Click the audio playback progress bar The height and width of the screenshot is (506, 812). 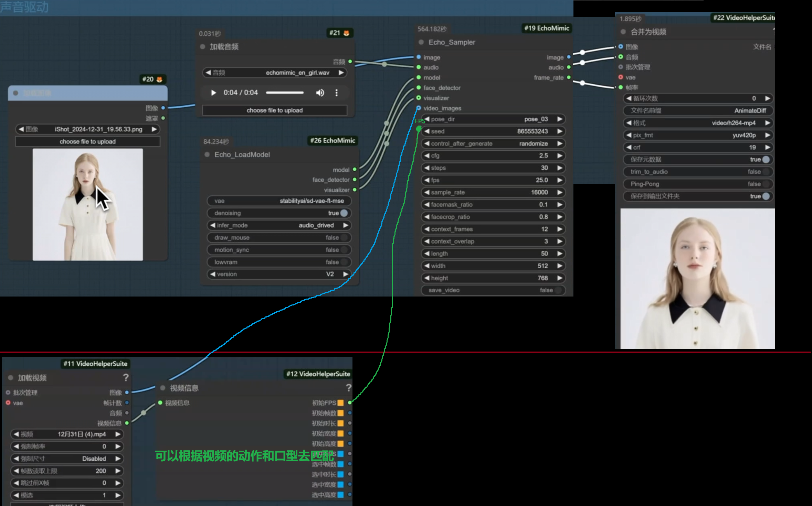pos(285,93)
